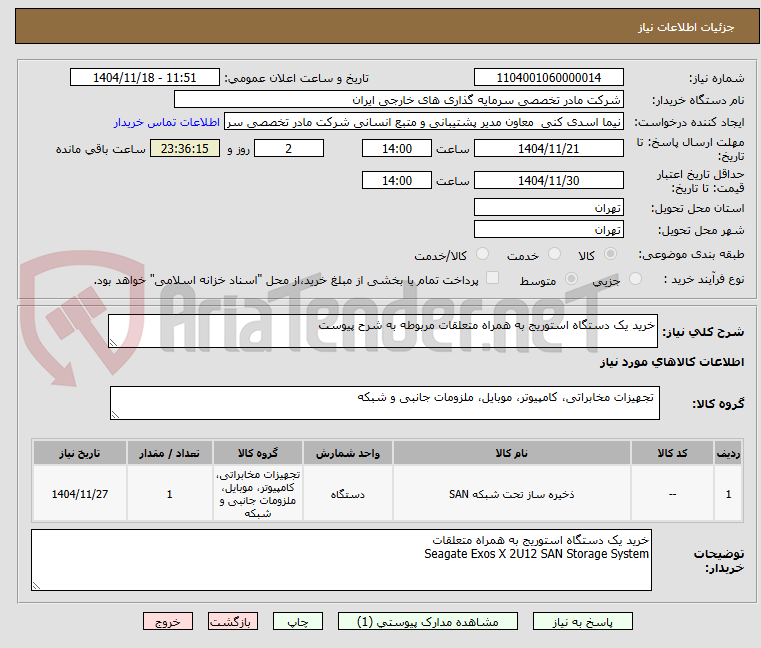
Task: Click the response deadline time 14:00 field
Action: tap(397, 149)
